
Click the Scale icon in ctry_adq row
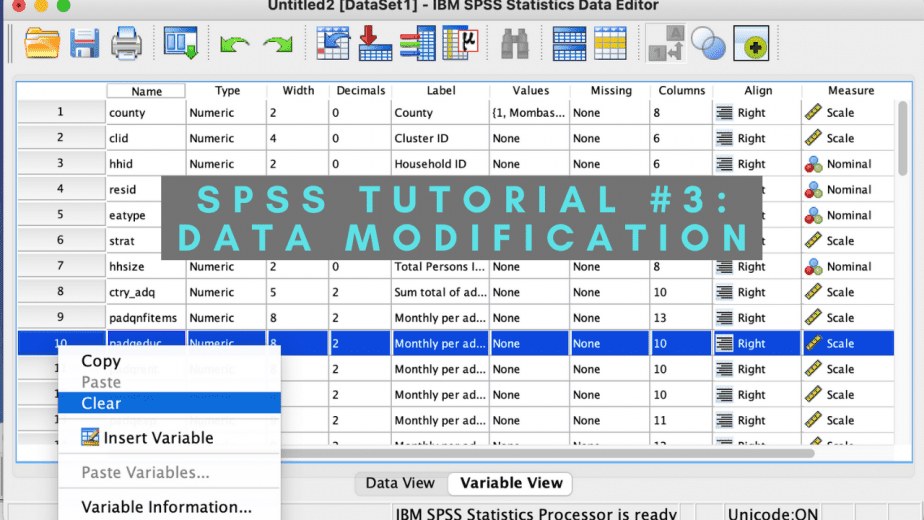tap(813, 292)
